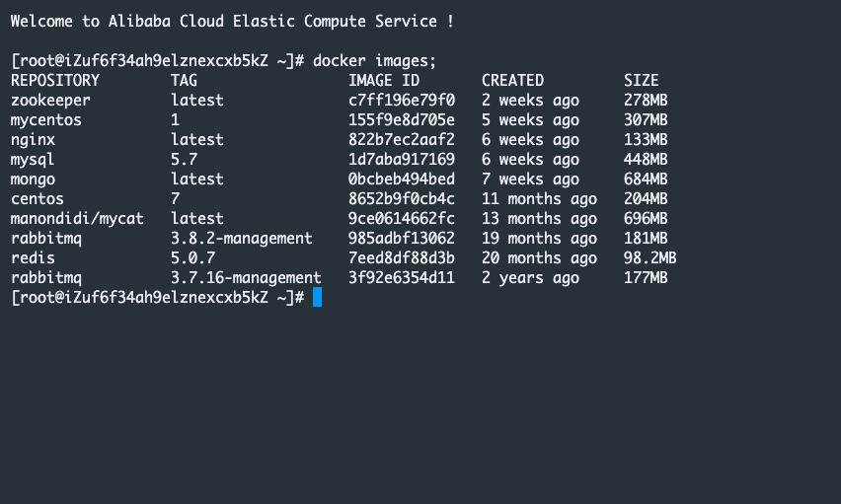Screen dimensions: 841x504
Task: Click the manondidi/mycat repository text
Action: pyautogui.click(x=77, y=218)
